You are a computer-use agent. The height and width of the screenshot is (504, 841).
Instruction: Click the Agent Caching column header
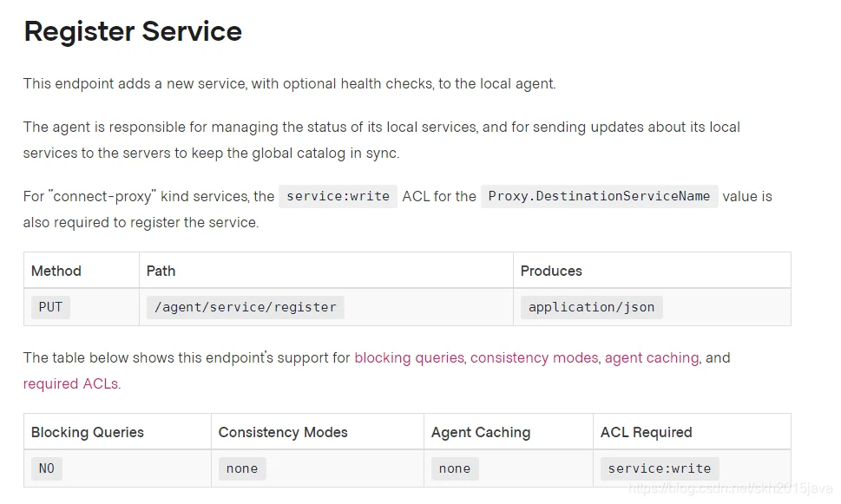click(x=481, y=432)
